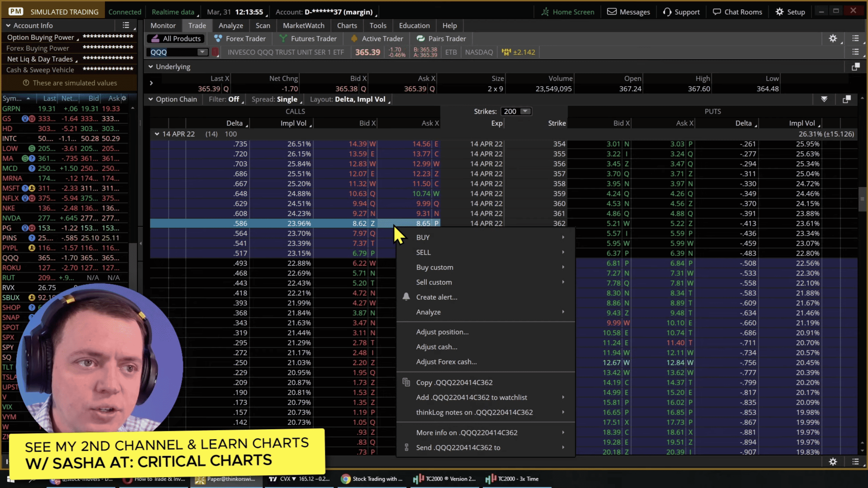Click the symbol link color swatch beside QQQ
Viewport: 868px width, 488px height.
(x=215, y=52)
